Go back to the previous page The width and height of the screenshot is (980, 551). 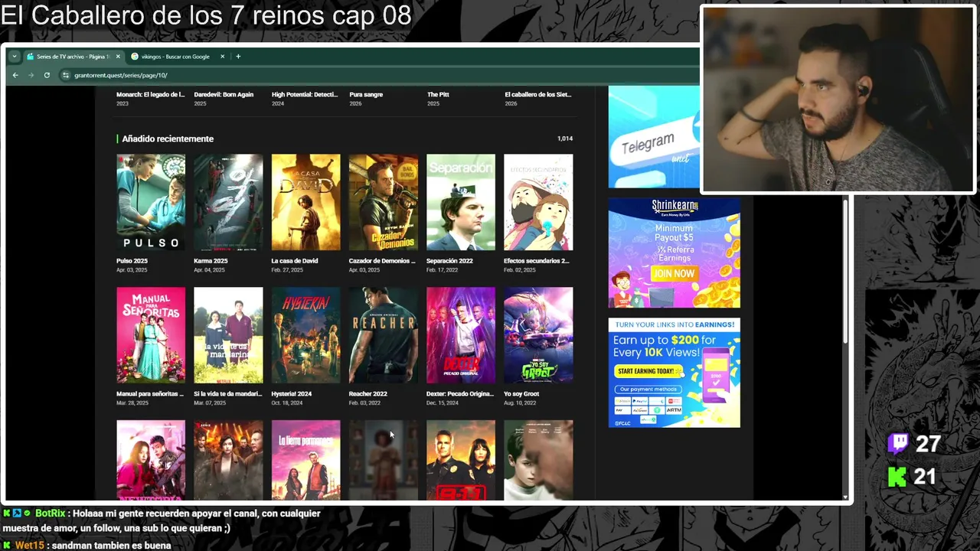pos(15,75)
